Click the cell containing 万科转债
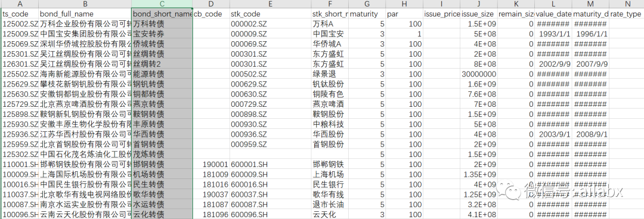 (x=162, y=24)
